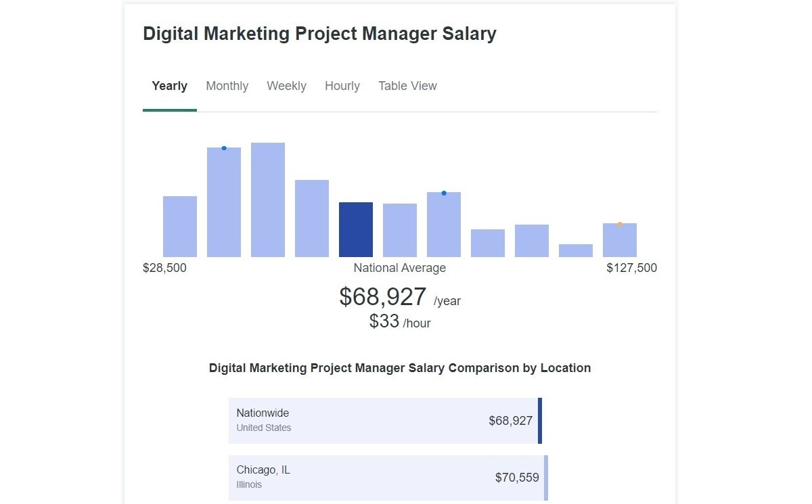Switch to Table View
The width and height of the screenshot is (812, 504).
coord(407,86)
